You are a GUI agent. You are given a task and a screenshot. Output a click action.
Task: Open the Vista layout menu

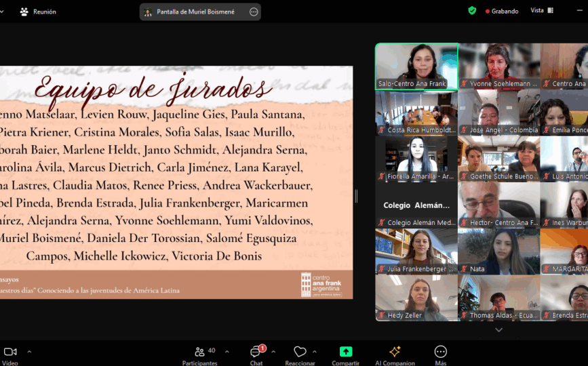541,11
